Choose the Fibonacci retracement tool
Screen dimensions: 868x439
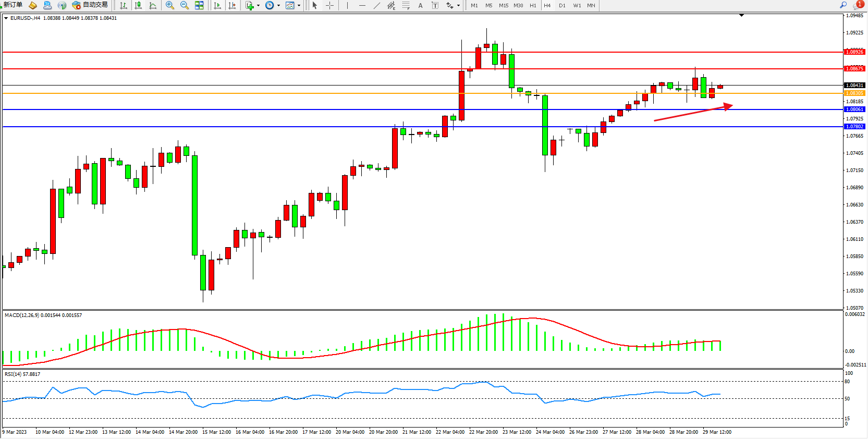pyautogui.click(x=406, y=5)
